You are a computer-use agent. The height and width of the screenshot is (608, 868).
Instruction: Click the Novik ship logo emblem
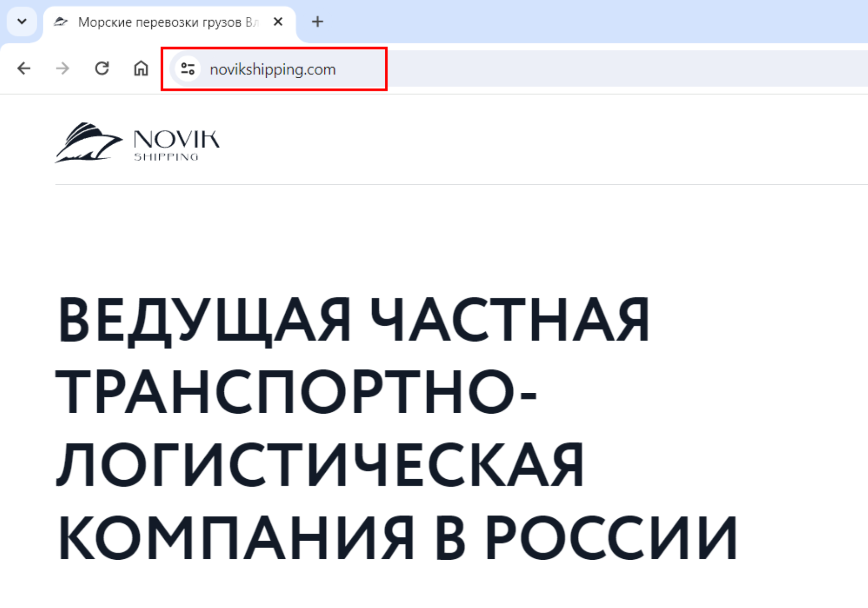tap(88, 142)
